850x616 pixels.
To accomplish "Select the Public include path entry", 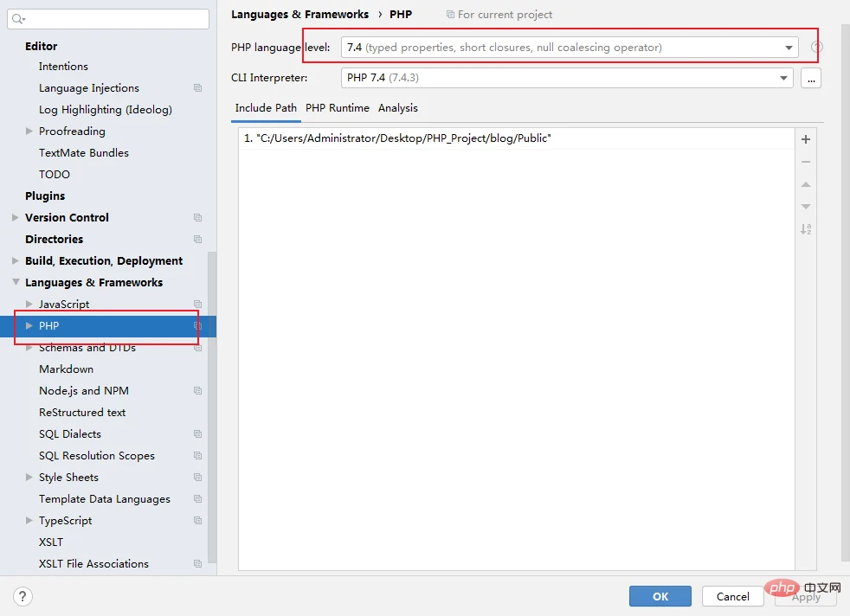I will point(403,138).
